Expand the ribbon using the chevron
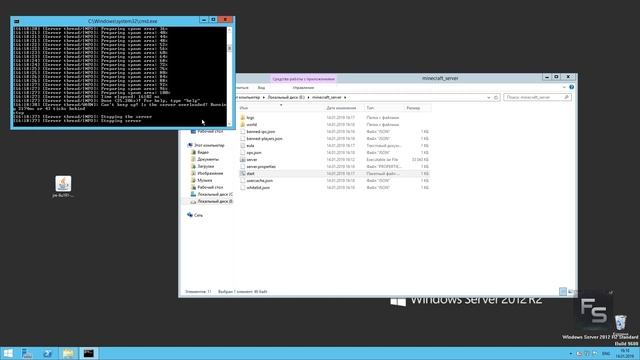This screenshot has width=640, height=360. (x=564, y=87)
